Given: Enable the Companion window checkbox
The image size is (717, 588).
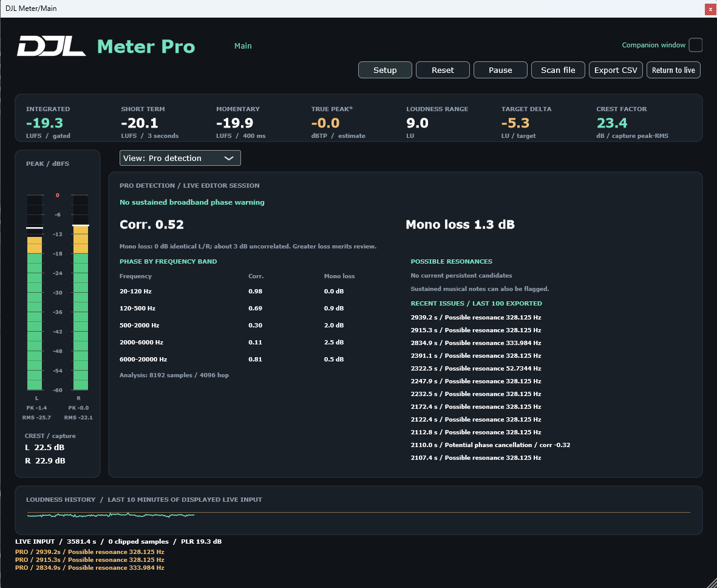Looking at the screenshot, I should point(696,46).
